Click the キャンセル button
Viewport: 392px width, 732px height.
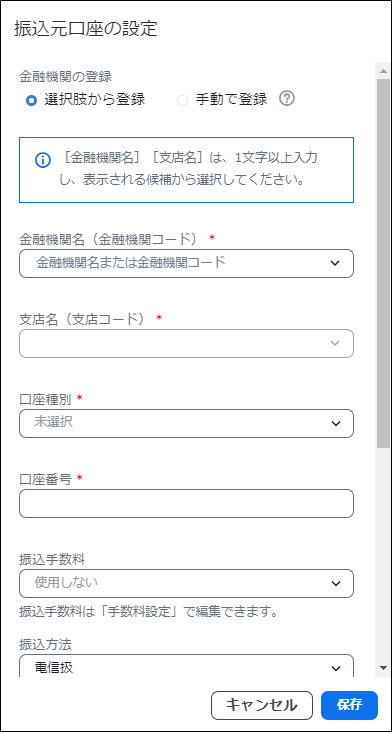[x=262, y=705]
